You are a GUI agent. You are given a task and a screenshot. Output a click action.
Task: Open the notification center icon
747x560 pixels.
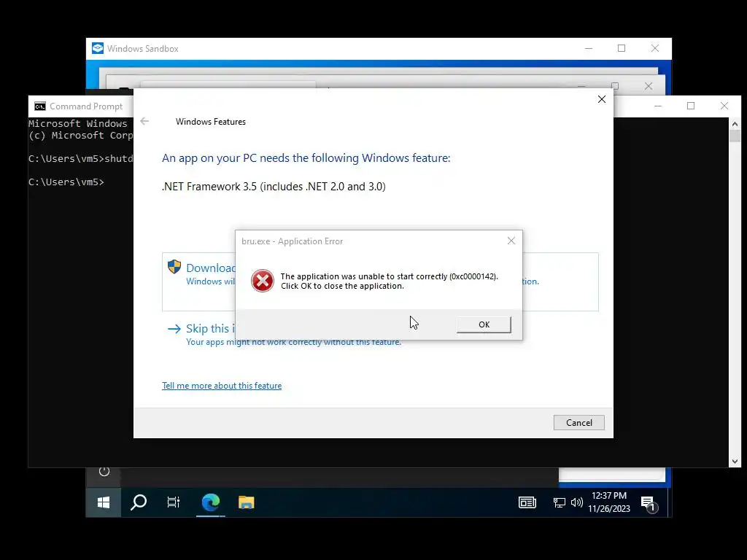pos(649,504)
